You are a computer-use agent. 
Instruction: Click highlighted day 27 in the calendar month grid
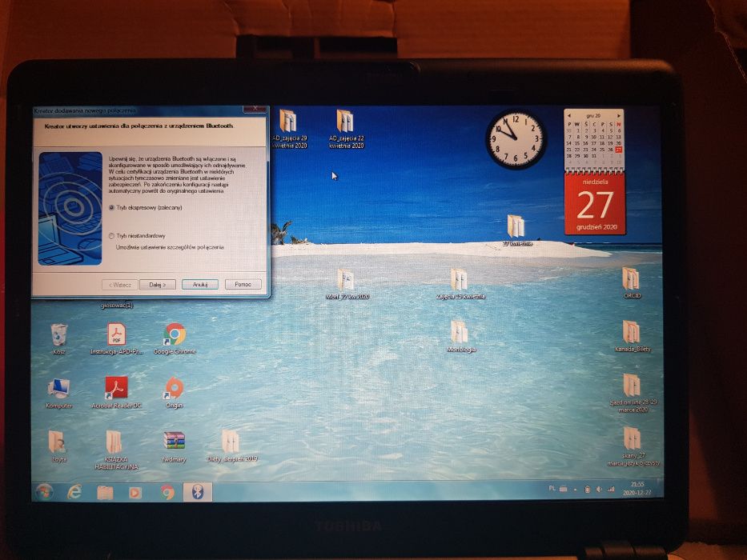(x=618, y=150)
